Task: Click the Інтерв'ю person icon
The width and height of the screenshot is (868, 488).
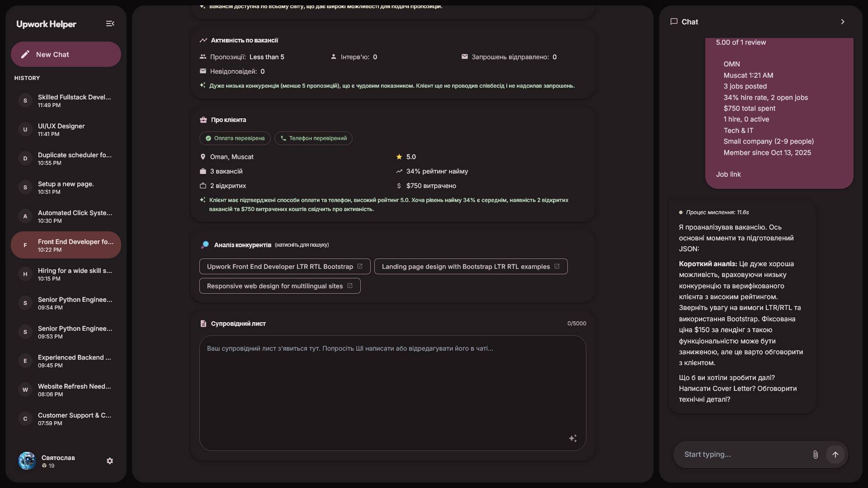Action: tap(334, 57)
